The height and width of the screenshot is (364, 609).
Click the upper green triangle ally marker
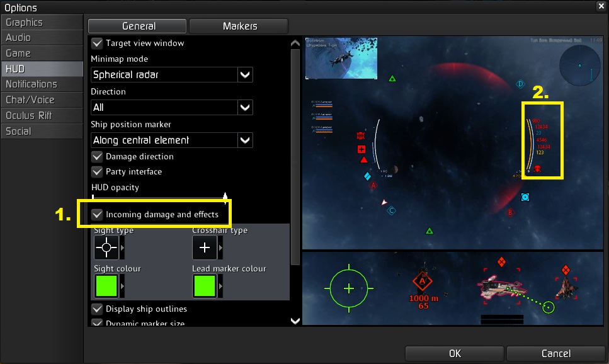coord(392,79)
